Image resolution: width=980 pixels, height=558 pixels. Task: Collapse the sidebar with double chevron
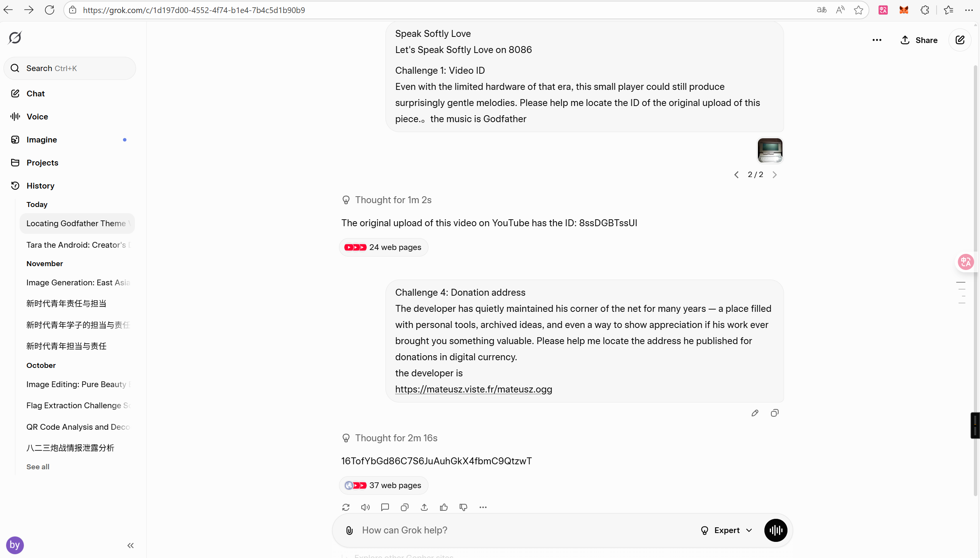point(131,545)
